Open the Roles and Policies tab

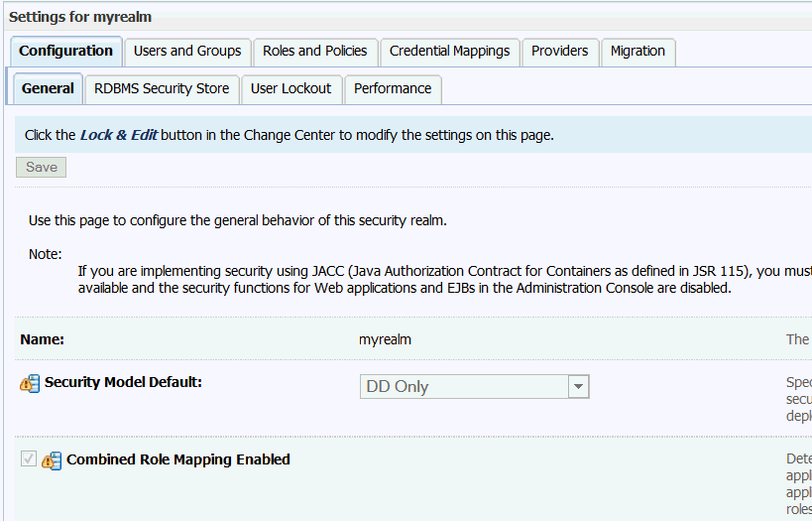tap(315, 52)
